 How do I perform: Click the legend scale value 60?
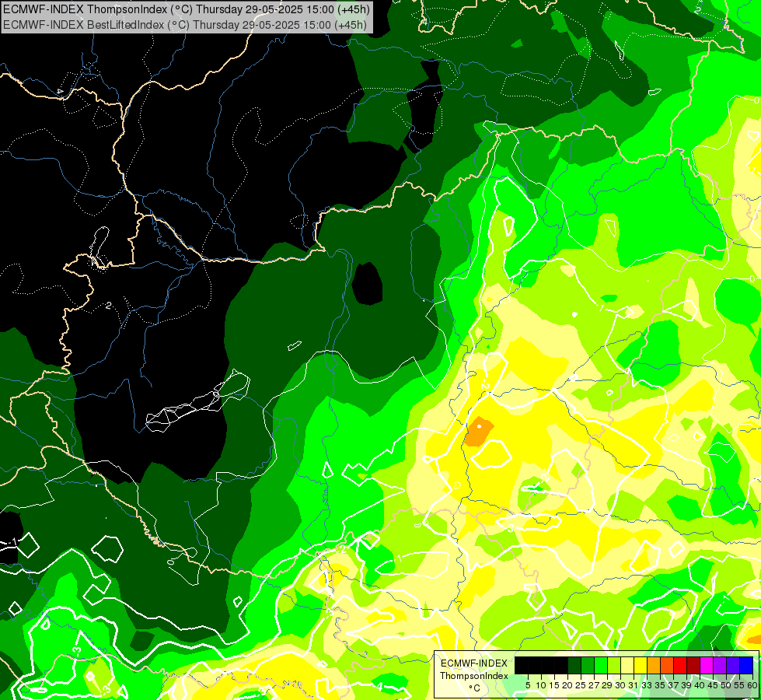pyautogui.click(x=752, y=685)
